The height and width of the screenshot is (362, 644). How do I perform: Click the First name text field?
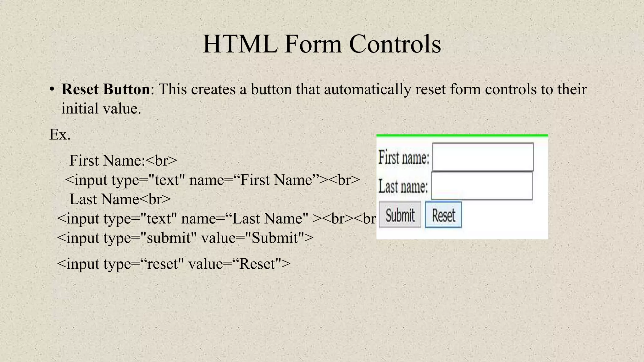click(x=483, y=157)
